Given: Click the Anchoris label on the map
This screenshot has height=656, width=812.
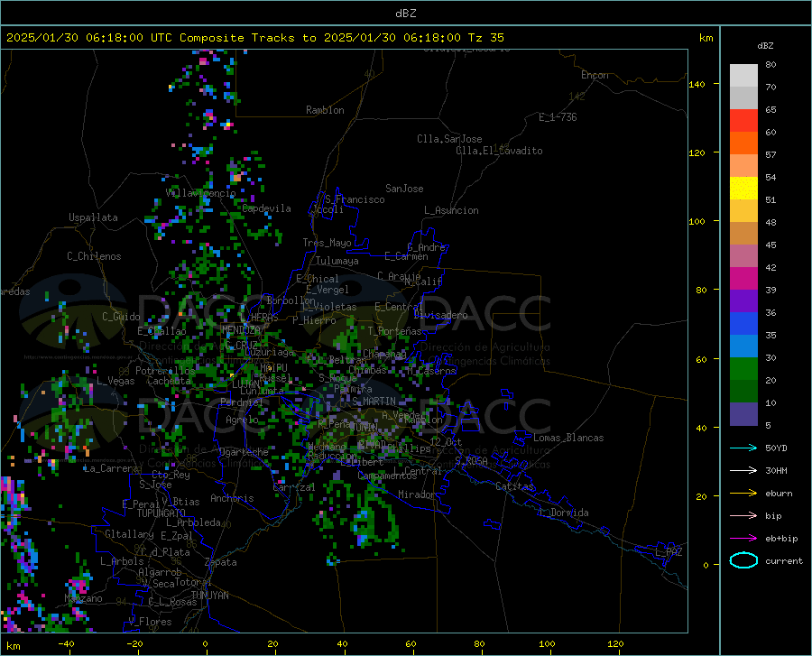Looking at the screenshot, I should tap(232, 498).
